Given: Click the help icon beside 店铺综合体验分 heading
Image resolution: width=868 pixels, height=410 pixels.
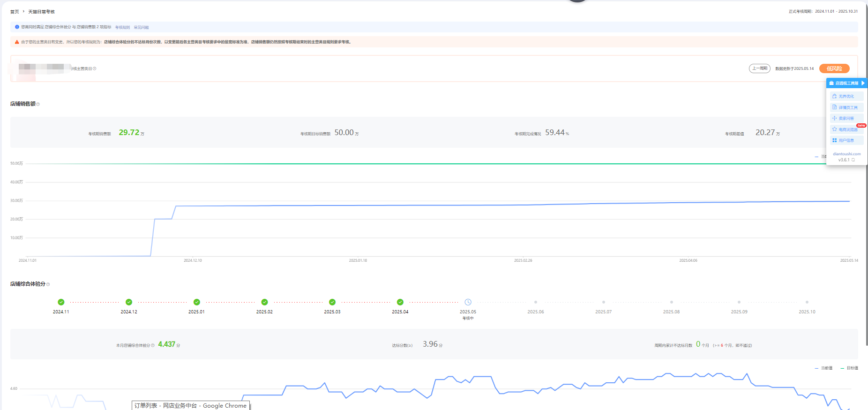Looking at the screenshot, I should pos(48,284).
